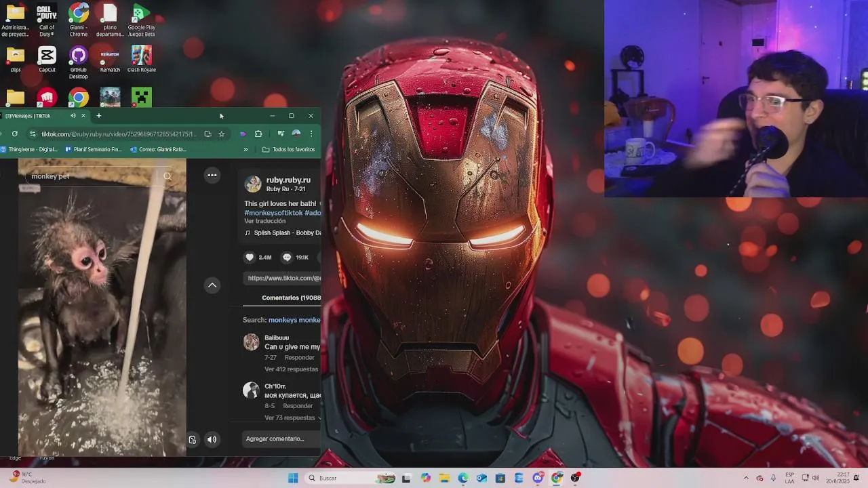868x488 pixels.
Task: Open Discord from the taskbar
Action: click(x=538, y=478)
